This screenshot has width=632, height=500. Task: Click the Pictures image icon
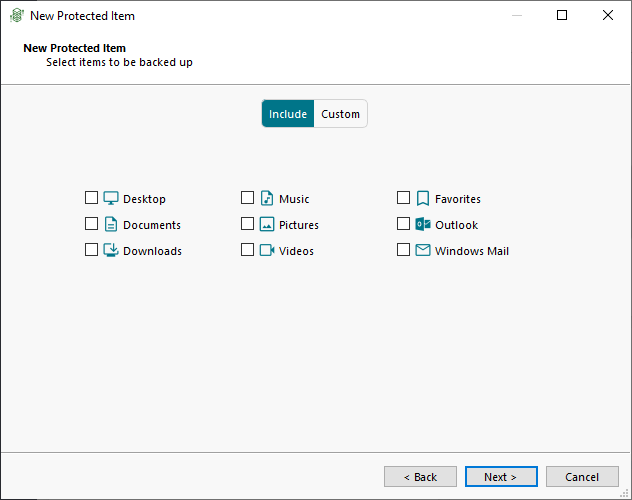(x=267, y=224)
